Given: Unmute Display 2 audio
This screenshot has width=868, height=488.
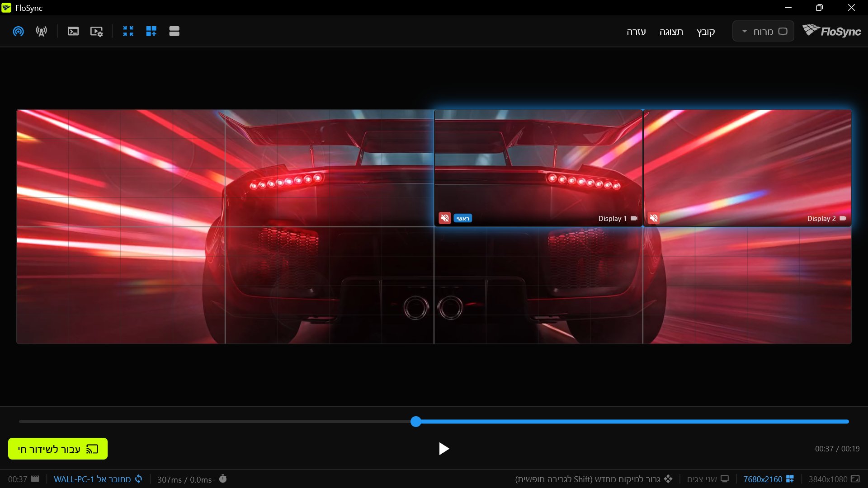Looking at the screenshot, I should coord(654,218).
